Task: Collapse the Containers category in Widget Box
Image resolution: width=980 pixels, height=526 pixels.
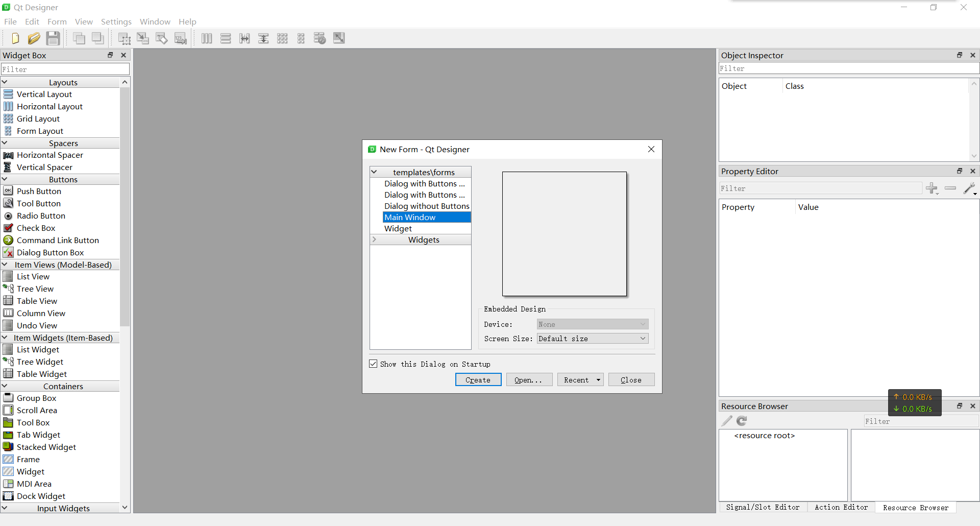Action: pos(5,386)
